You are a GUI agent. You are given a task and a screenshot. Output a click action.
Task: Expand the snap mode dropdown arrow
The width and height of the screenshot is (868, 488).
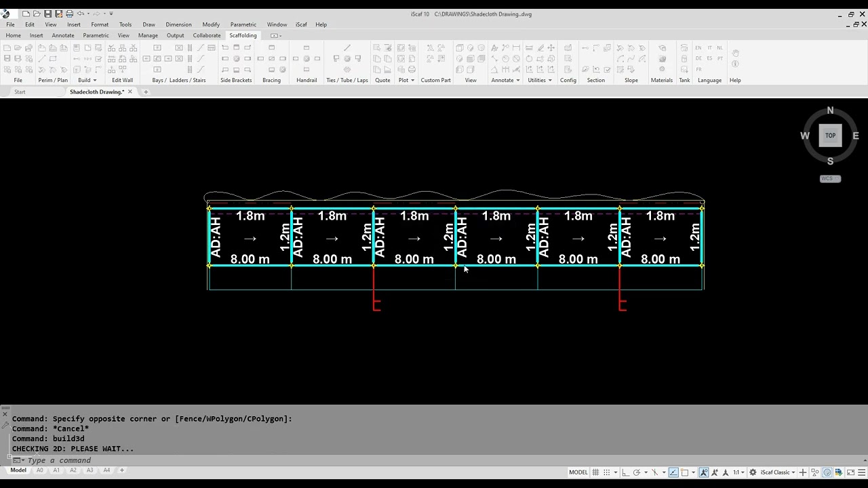(616, 472)
